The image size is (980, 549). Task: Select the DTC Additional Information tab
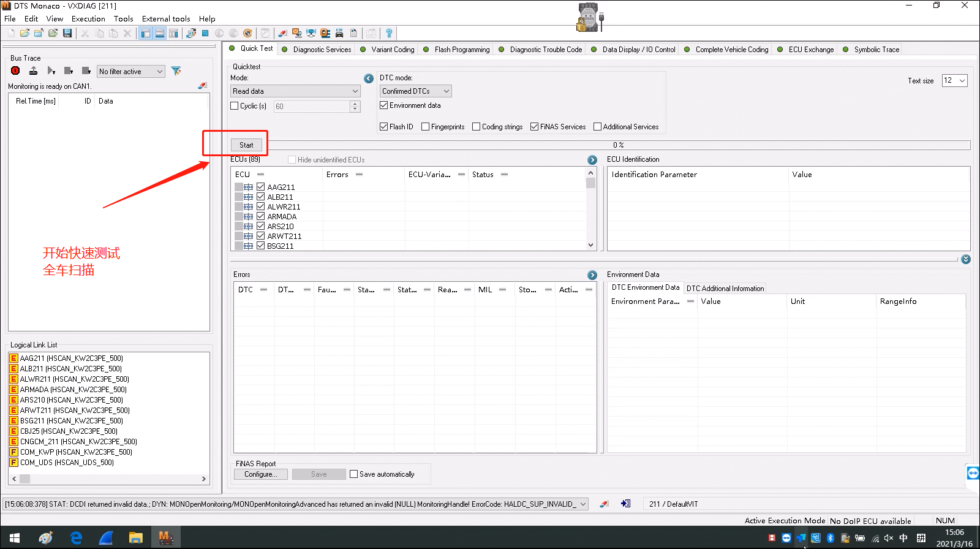tap(725, 289)
